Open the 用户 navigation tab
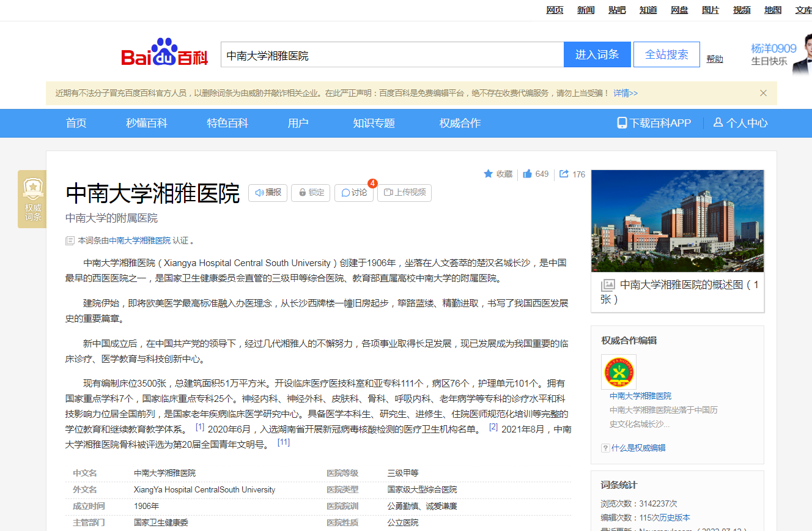This screenshot has width=812, height=531. tap(298, 123)
